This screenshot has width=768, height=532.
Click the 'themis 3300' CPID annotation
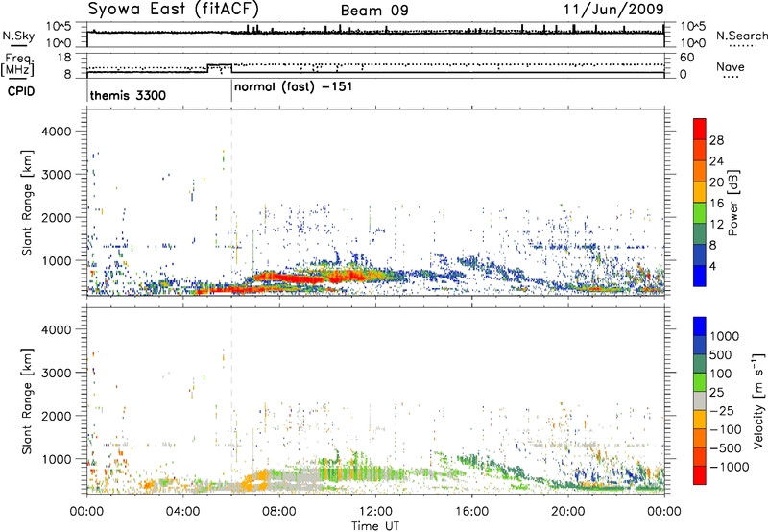pos(128,95)
